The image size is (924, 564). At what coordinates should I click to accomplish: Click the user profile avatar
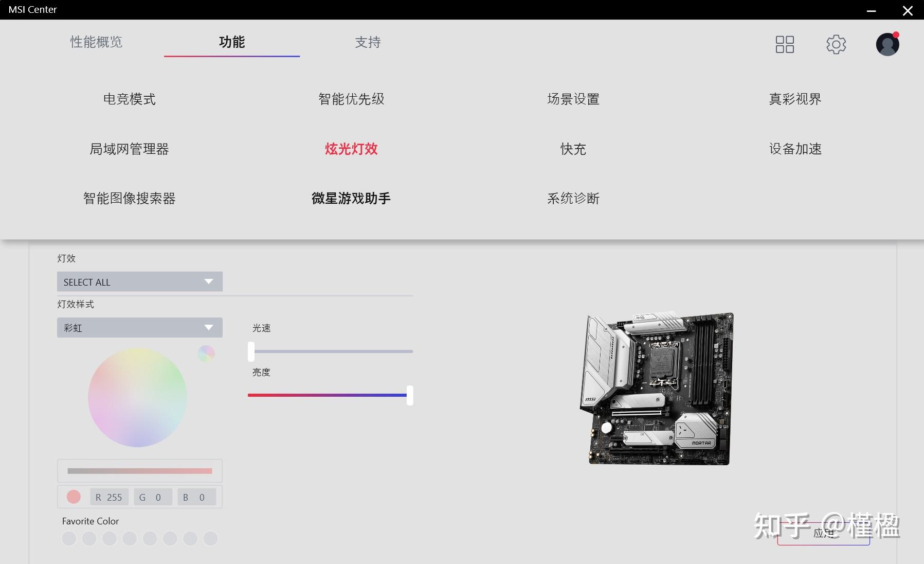[887, 44]
